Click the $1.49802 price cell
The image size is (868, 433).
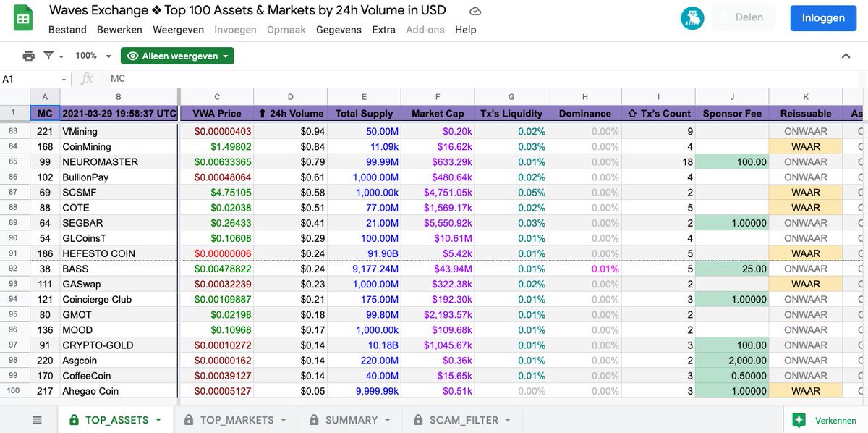217,146
